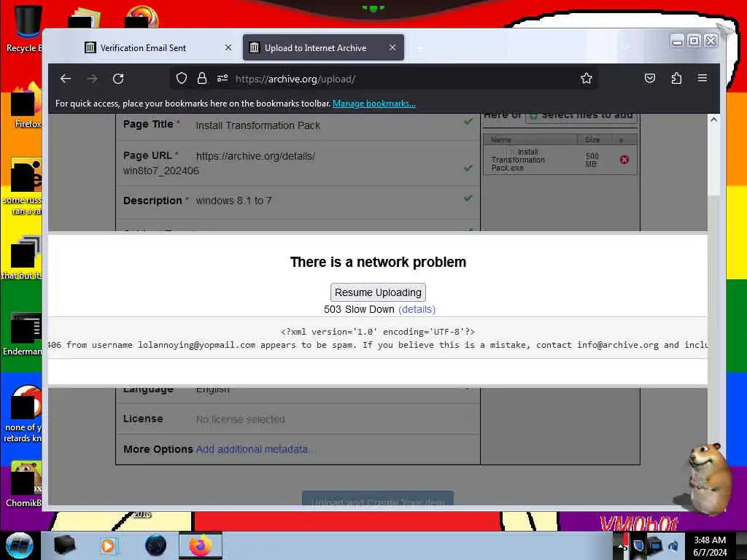Image resolution: width=747 pixels, height=560 pixels.
Task: Open the ChomikBox desktop icon
Action: pyautogui.click(x=24, y=485)
